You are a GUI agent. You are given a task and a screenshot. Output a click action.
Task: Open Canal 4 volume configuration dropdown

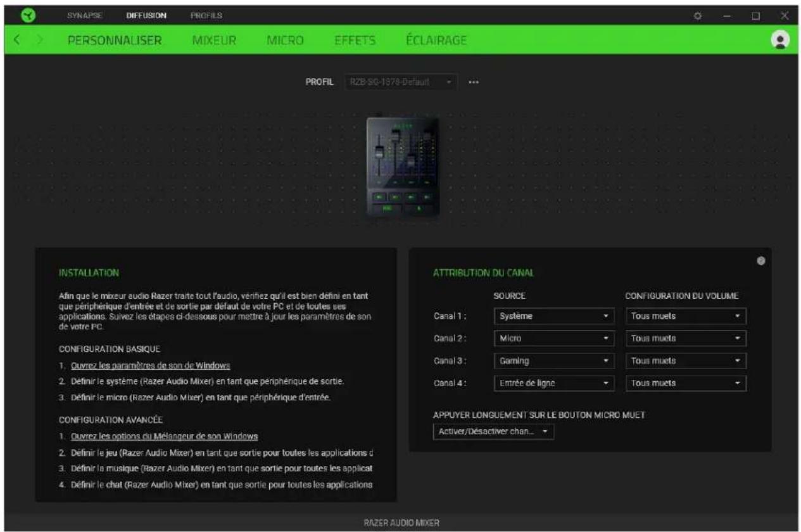(686, 383)
